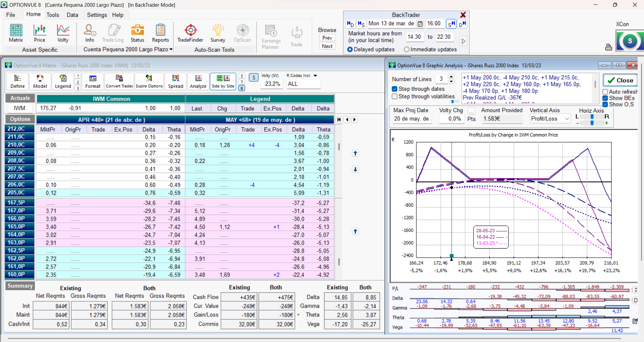Open the Data menu
This screenshot has width=644, height=342.
[x=72, y=15]
